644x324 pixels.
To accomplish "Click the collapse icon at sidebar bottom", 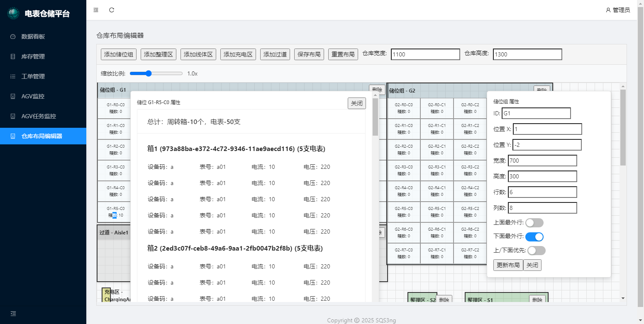I will [x=13, y=314].
